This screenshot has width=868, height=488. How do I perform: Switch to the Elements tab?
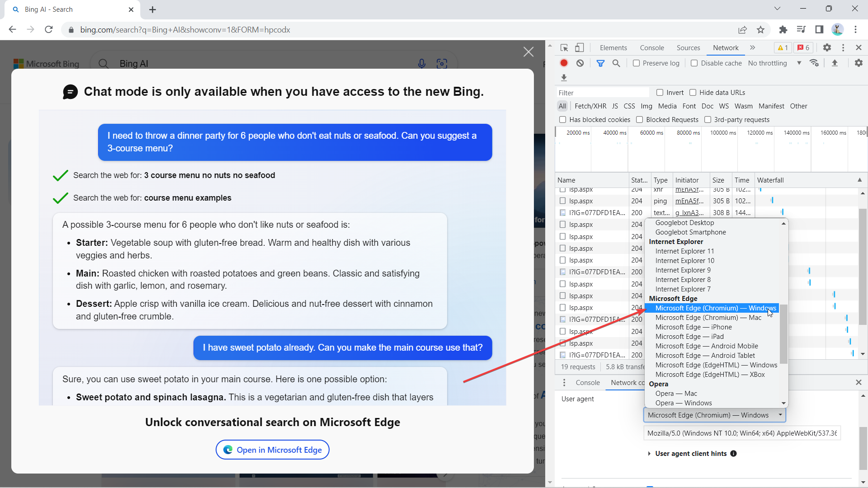(613, 48)
